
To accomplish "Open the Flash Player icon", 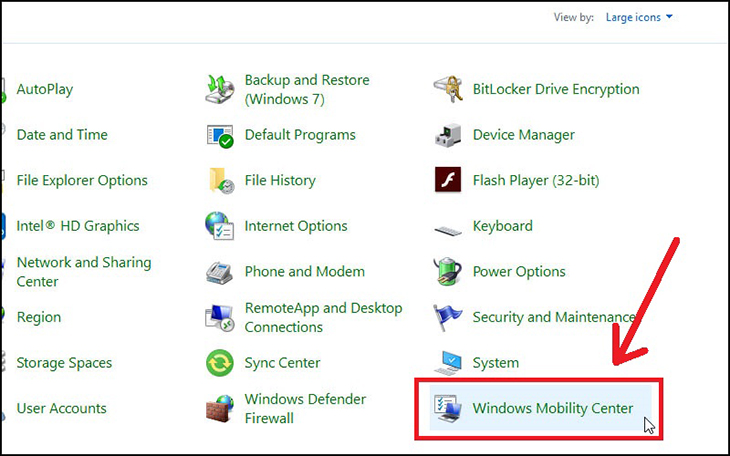I will click(448, 180).
